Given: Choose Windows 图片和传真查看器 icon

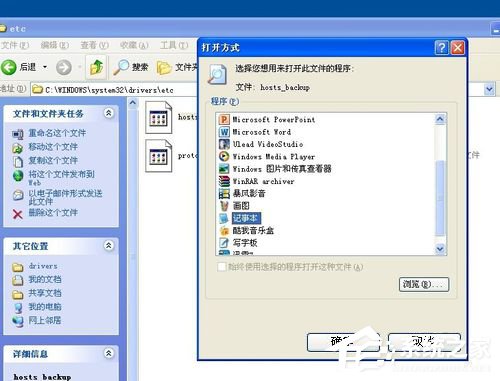Looking at the screenshot, I should 224,169.
